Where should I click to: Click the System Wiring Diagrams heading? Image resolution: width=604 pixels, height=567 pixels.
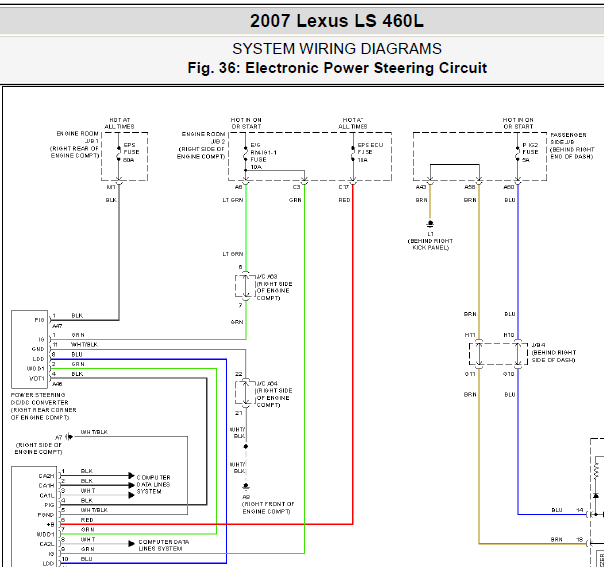tap(336, 49)
